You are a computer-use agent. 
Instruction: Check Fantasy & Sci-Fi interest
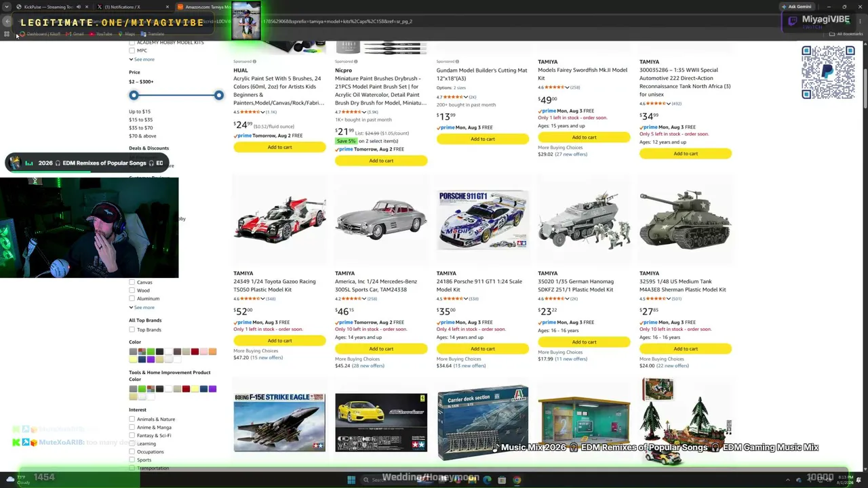pyautogui.click(x=132, y=436)
